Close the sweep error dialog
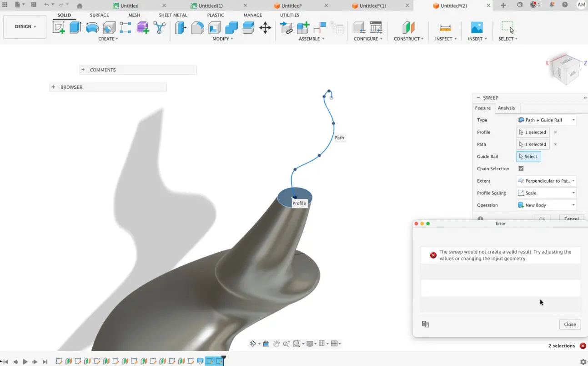Screen dimensions: 588x366 pyautogui.click(x=570, y=324)
